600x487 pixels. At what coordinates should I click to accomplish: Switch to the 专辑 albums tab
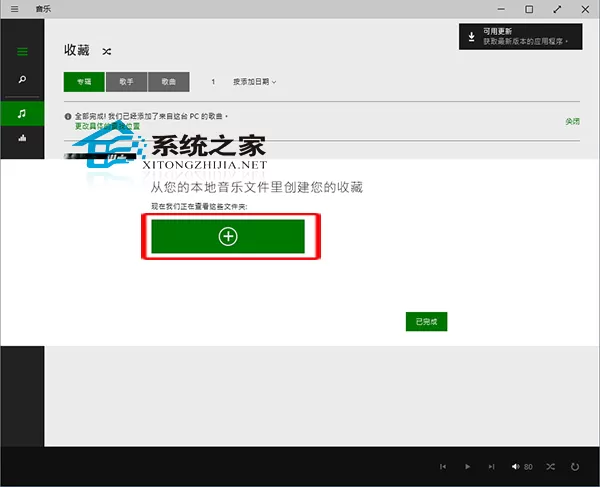[x=84, y=81]
